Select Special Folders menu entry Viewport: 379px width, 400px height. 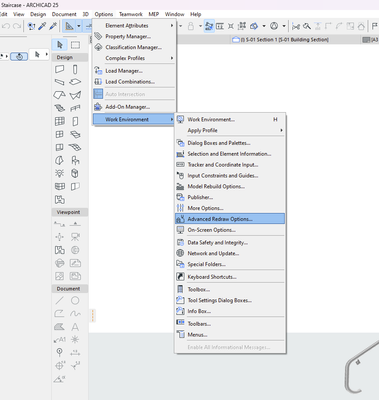pos(230,264)
